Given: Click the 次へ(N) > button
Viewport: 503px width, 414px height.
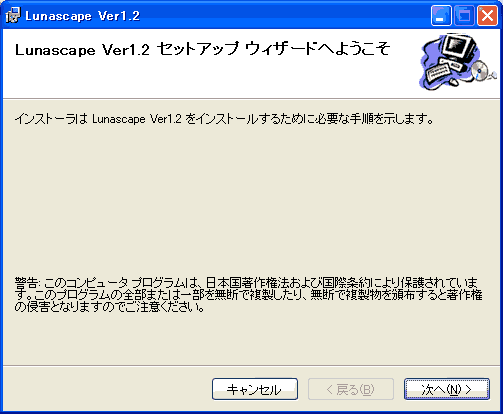Looking at the screenshot, I should coord(447,389).
